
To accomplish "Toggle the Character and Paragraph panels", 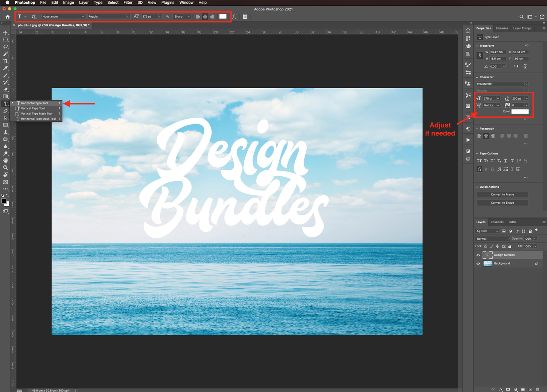I will 245,17.
